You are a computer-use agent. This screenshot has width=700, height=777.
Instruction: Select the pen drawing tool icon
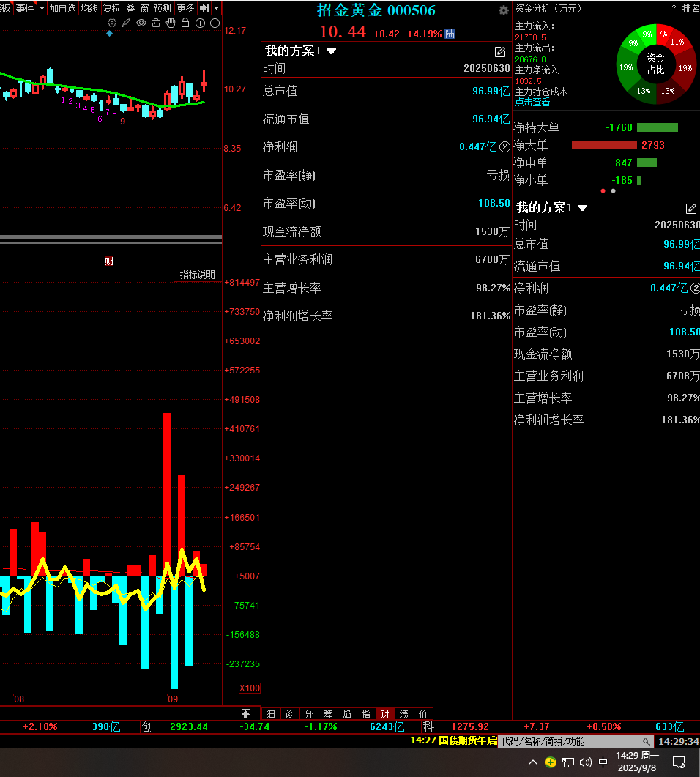(x=127, y=23)
